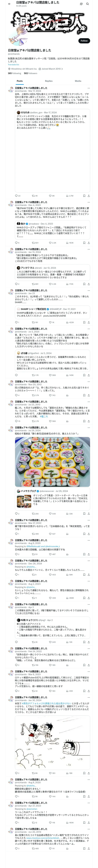Go back using the top arrow
This screenshot has height=868, width=98.
[9, 4]
